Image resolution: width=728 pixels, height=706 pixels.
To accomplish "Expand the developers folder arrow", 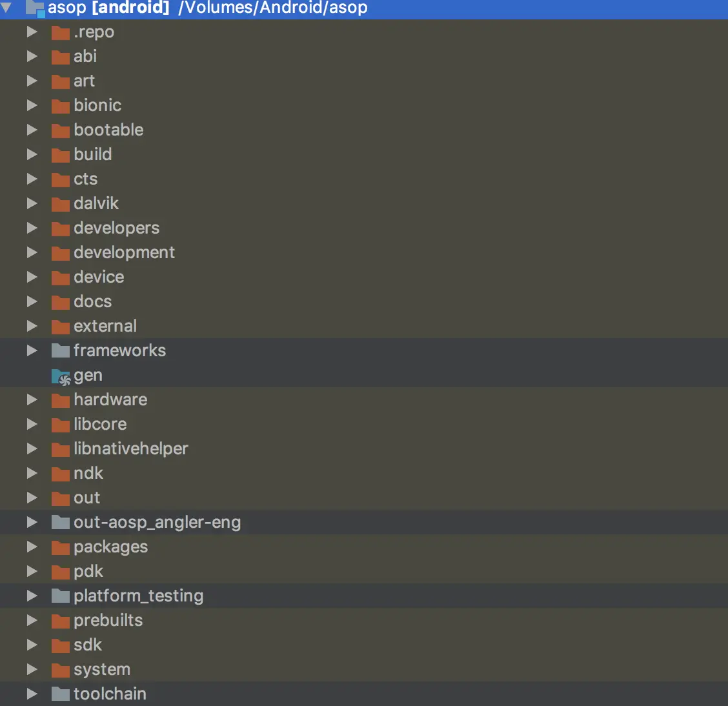I will coord(32,228).
